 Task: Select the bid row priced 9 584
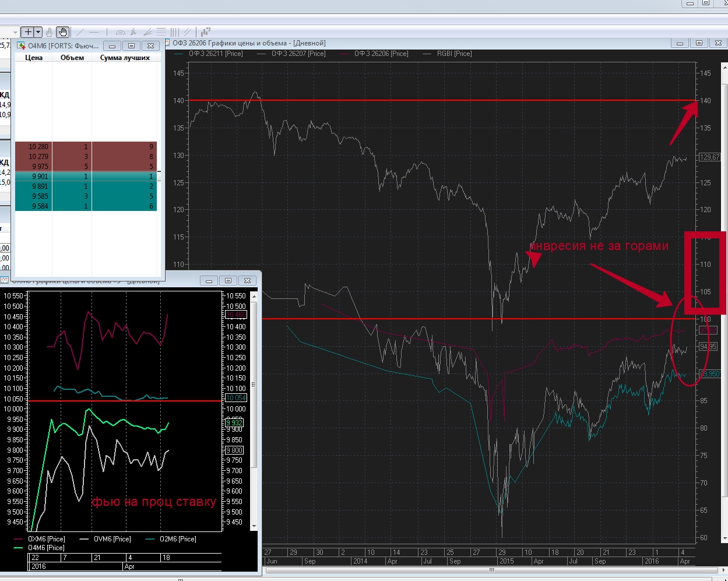86,206
